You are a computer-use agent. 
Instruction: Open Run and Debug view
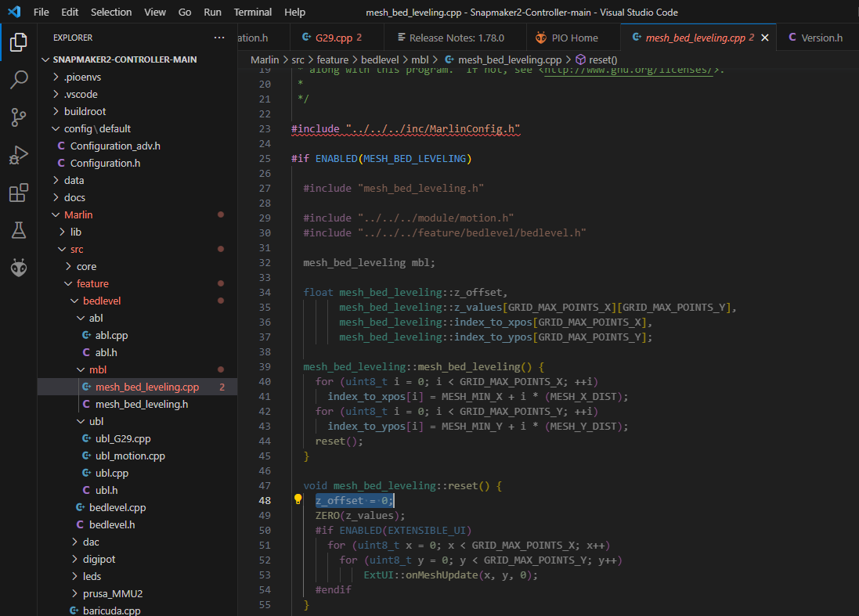[19, 155]
